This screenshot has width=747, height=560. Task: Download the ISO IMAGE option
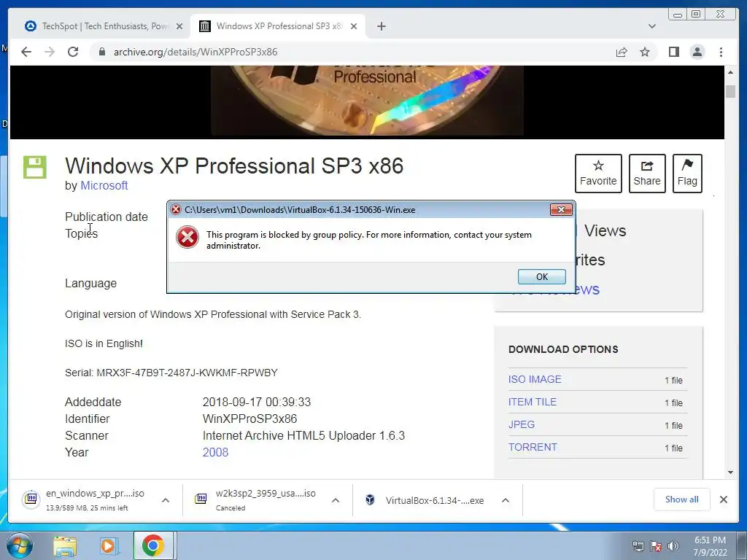535,379
